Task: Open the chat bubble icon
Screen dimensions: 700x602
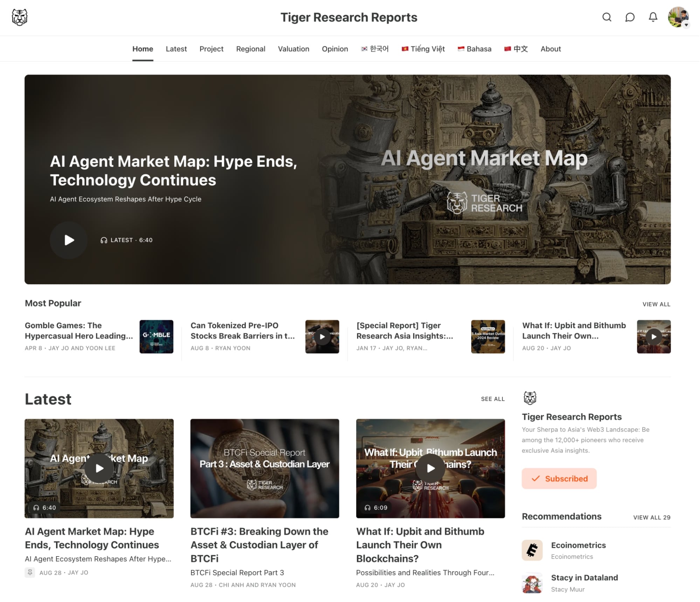Action: (630, 17)
